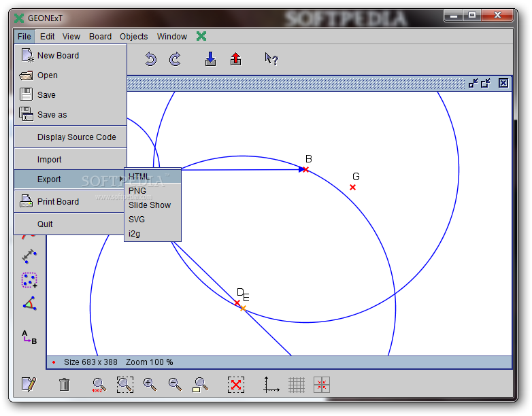Click point G red cross marker
Image resolution: width=532 pixels, height=416 pixels.
coord(352,187)
